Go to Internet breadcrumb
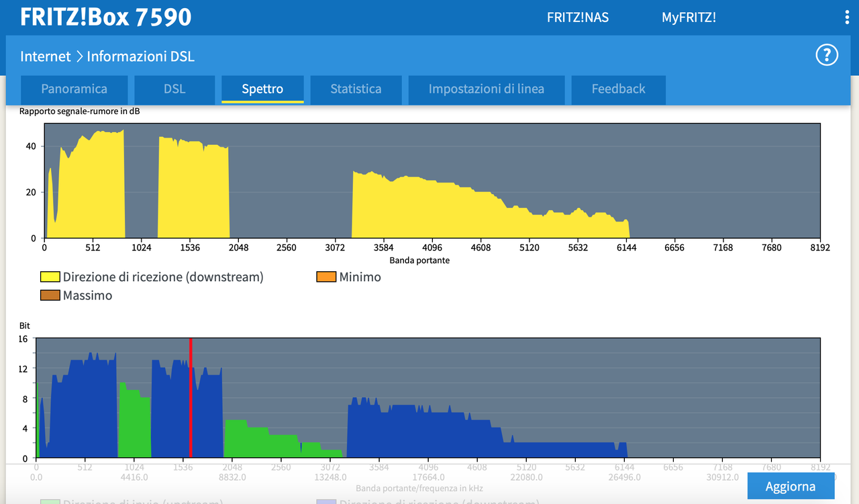Viewport: 859px width, 504px height. pyautogui.click(x=46, y=56)
